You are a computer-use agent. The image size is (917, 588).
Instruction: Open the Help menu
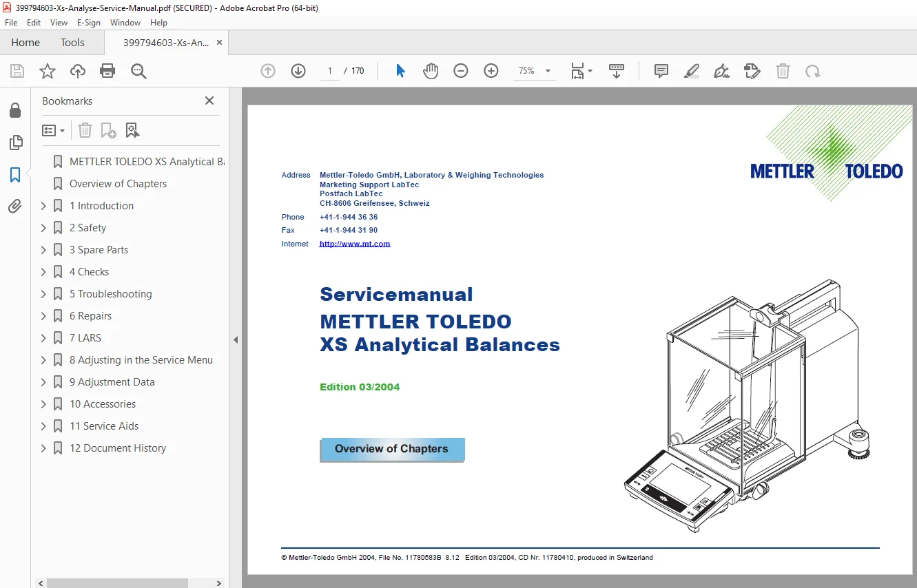pyautogui.click(x=158, y=23)
